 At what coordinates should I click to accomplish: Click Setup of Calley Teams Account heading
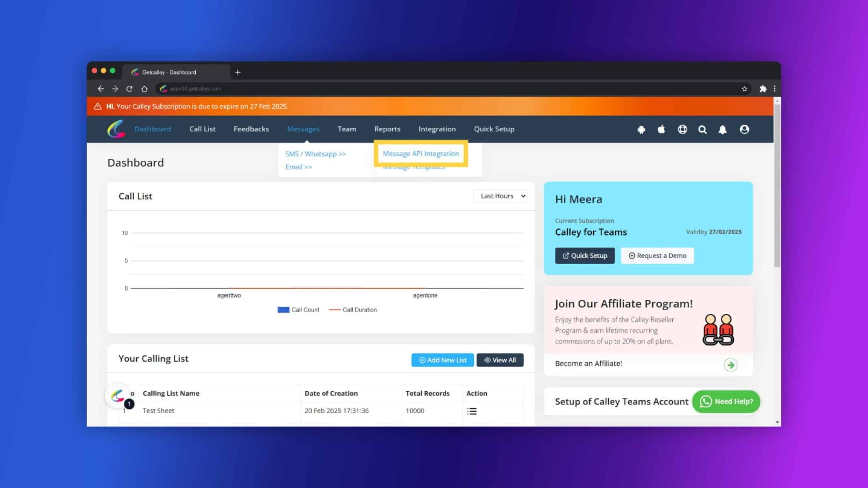click(x=621, y=402)
